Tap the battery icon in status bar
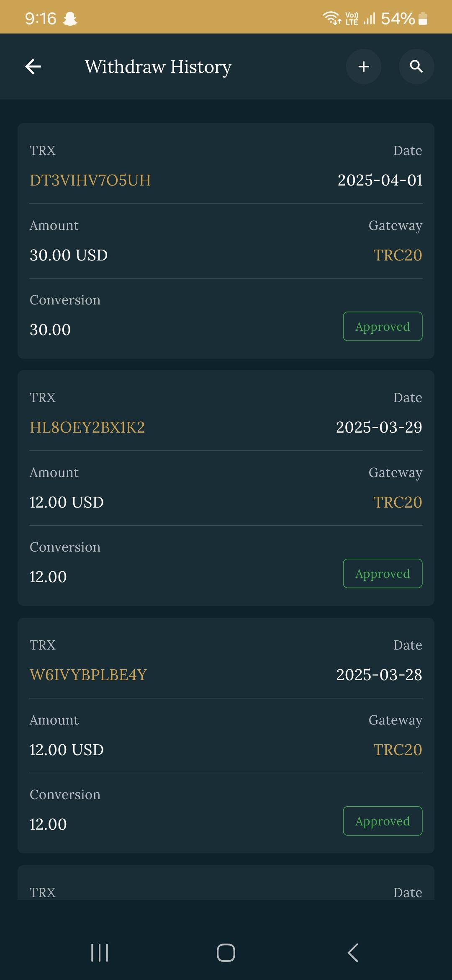The height and width of the screenshot is (980, 452). (x=423, y=19)
